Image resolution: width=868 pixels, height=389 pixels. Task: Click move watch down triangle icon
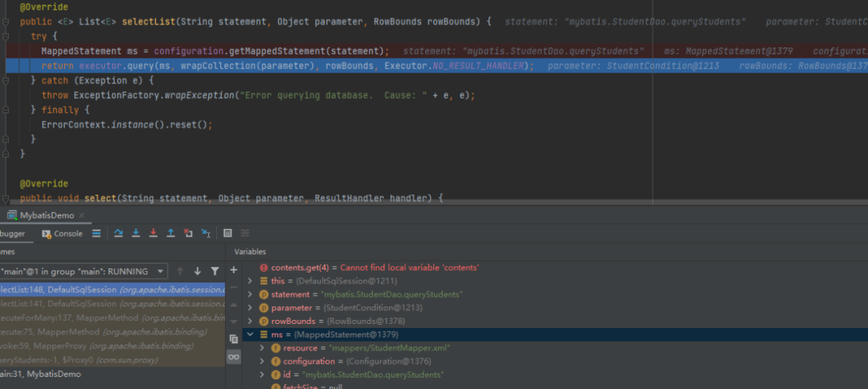(234, 321)
